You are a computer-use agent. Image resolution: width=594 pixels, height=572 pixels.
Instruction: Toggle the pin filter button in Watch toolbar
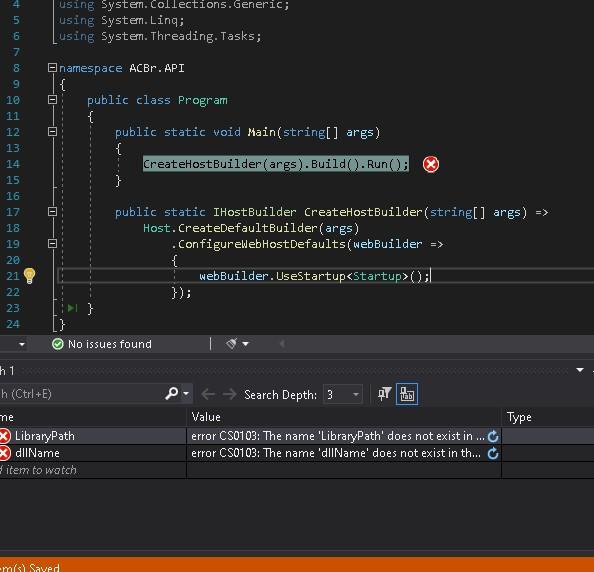[384, 394]
